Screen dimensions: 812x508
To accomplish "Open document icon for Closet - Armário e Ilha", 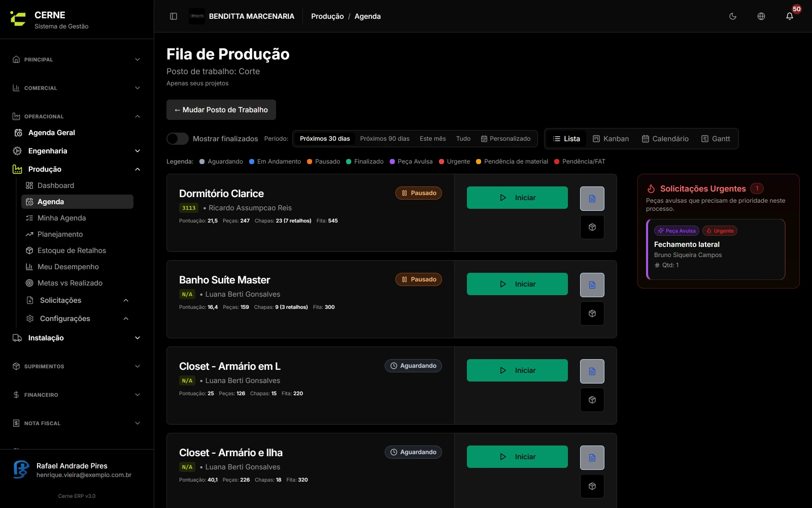I will coord(592,458).
